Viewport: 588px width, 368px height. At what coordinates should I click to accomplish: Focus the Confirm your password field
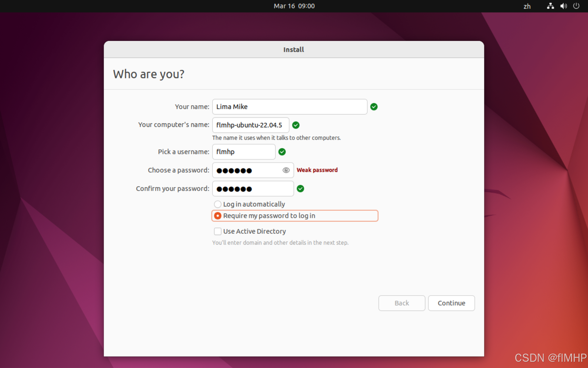253,189
